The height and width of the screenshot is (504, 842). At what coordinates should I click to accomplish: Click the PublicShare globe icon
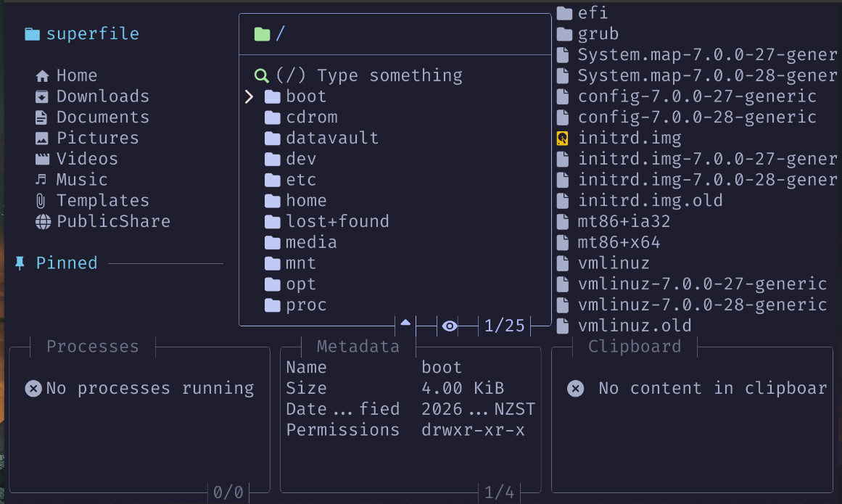pyautogui.click(x=43, y=222)
